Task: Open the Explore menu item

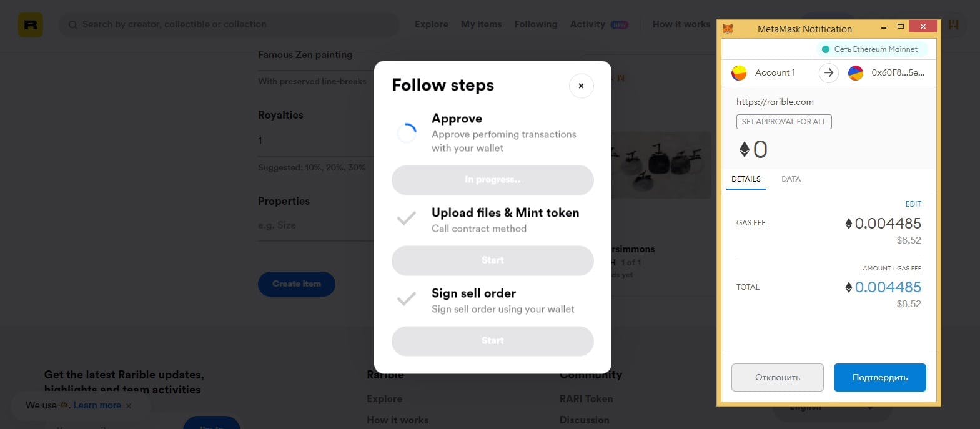Action: click(x=432, y=24)
